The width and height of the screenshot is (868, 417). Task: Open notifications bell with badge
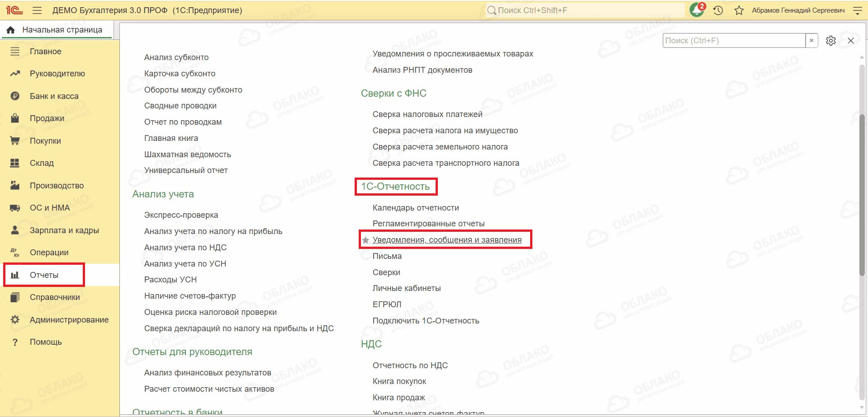697,10
